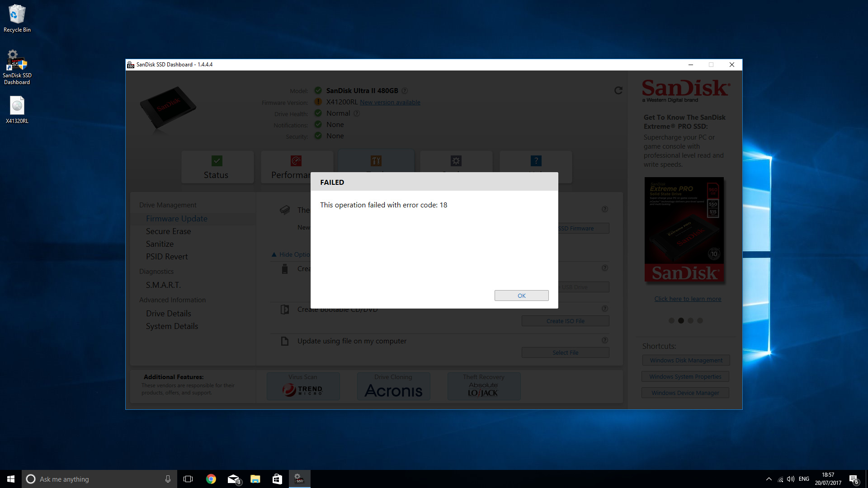Click the Ask me anything search box

[99, 479]
